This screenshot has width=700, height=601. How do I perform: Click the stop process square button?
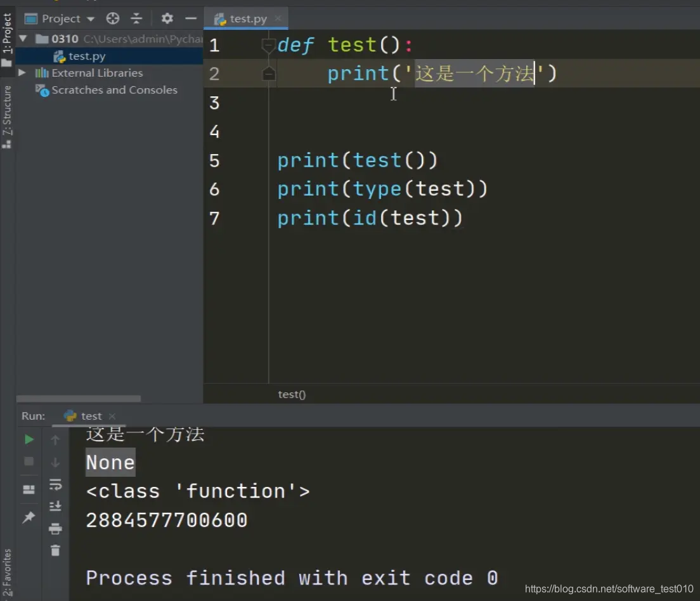point(29,462)
